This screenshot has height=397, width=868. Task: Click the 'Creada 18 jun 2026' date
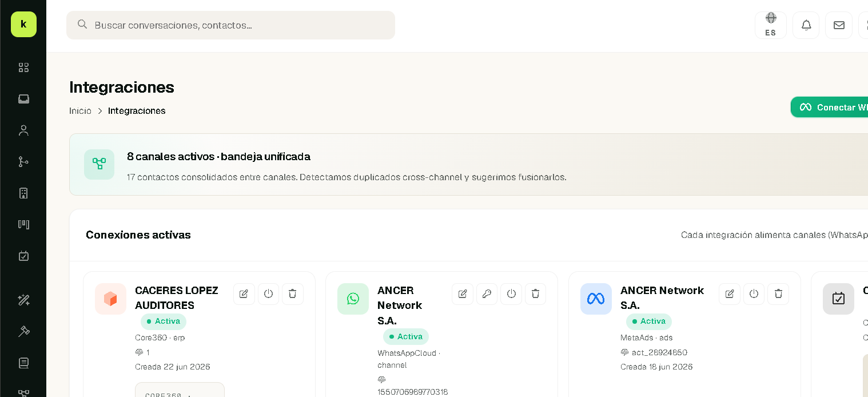656,367
